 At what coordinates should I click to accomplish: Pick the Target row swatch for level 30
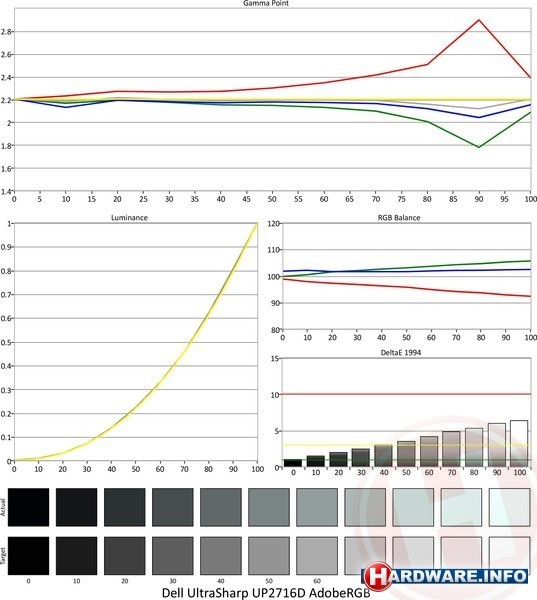173,556
